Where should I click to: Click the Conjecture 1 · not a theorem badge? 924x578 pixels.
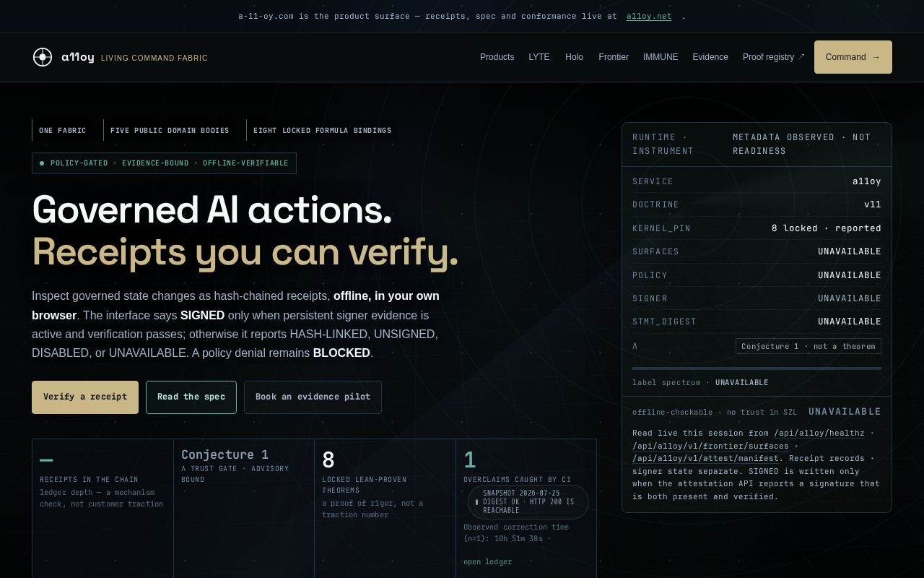point(808,346)
